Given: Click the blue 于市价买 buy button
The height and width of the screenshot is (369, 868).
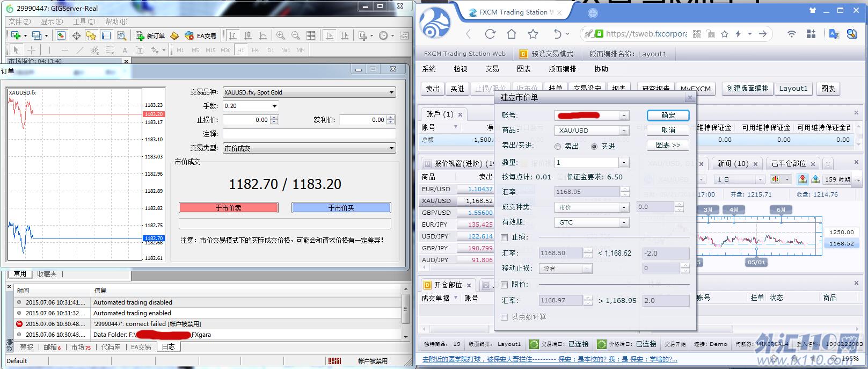Looking at the screenshot, I should point(341,208).
